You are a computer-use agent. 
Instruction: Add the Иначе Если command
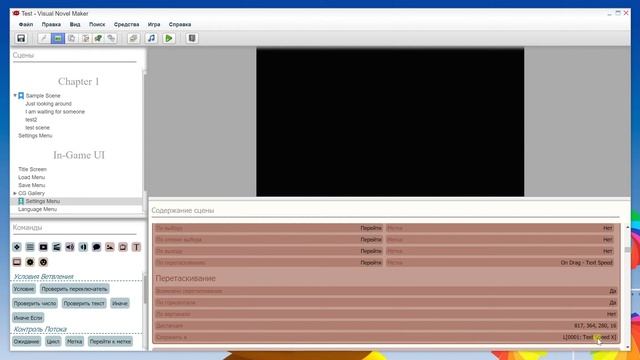(28, 318)
